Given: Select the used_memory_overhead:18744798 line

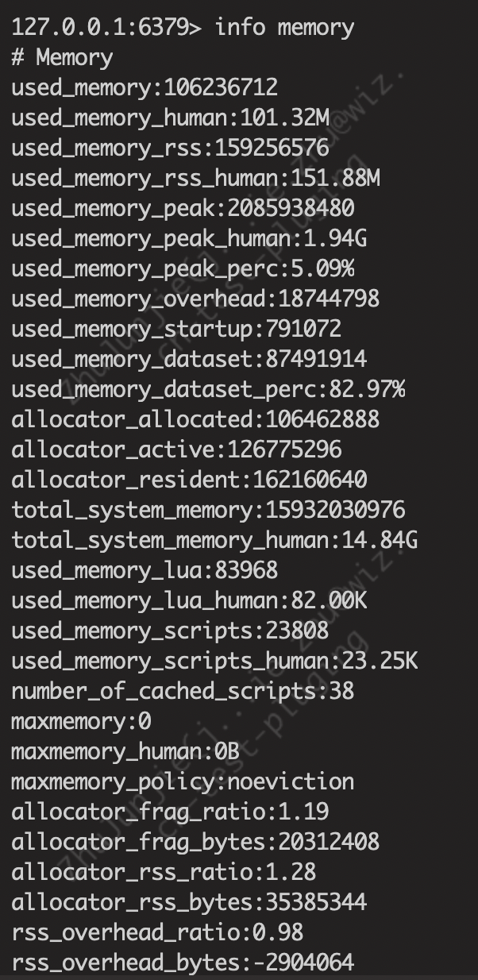Looking at the screenshot, I should click(x=195, y=299).
